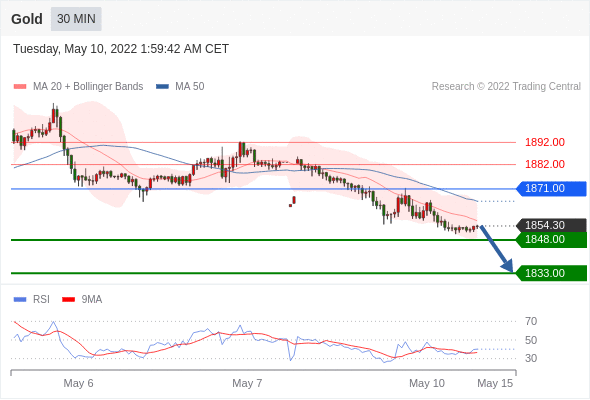Click the MA 20 Bollinger Bands pink swatch
This screenshot has height=400, width=590.
tap(20, 87)
